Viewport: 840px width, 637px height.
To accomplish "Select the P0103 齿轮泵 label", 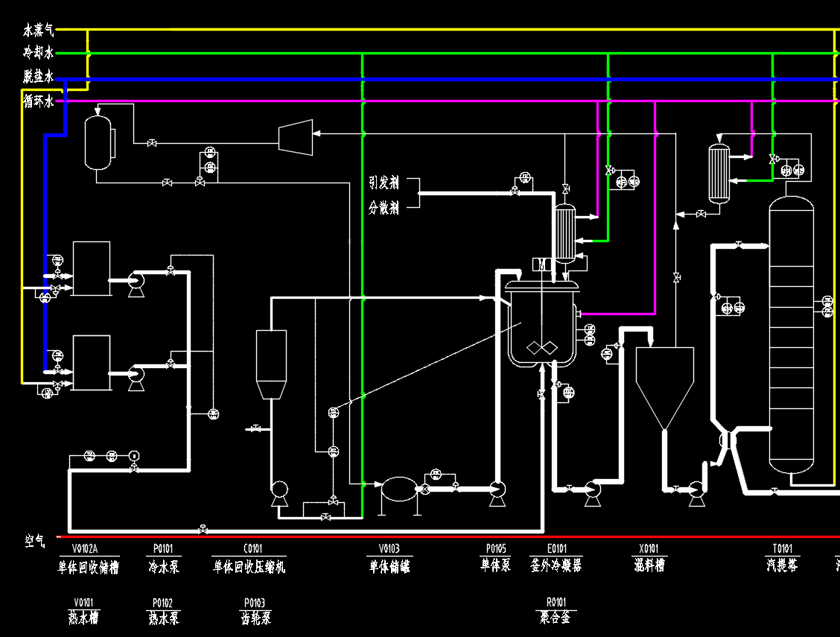I will pos(254,610).
